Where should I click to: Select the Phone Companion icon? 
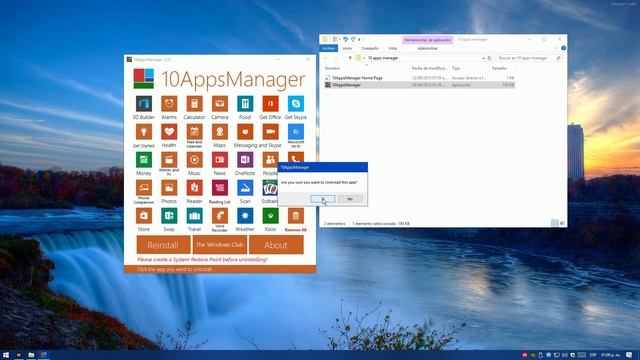point(144,188)
